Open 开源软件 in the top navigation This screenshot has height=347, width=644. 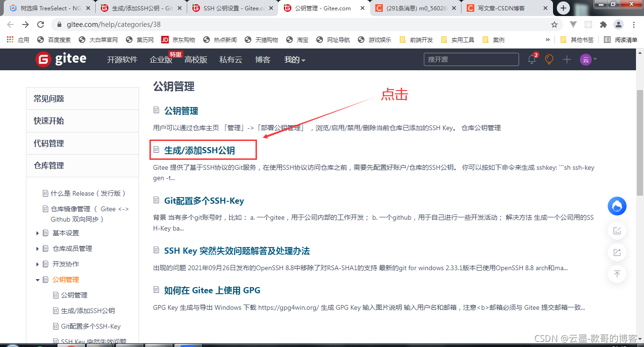pyautogui.click(x=122, y=60)
